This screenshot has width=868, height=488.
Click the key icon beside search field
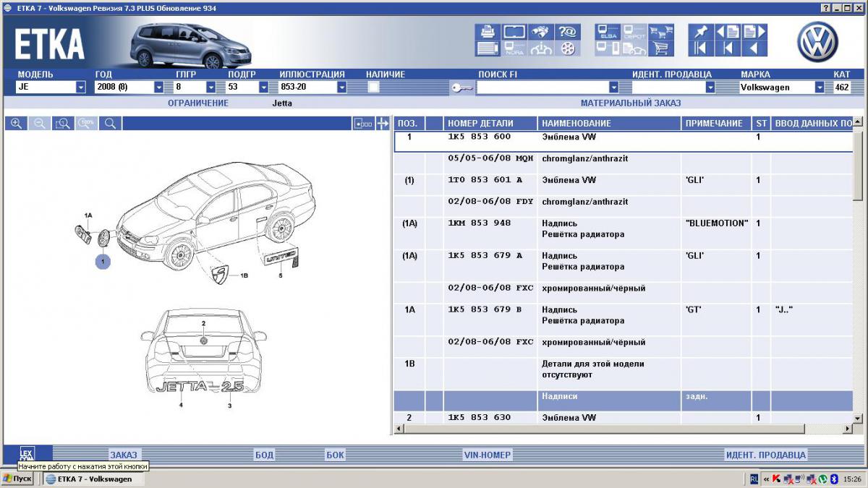point(461,87)
